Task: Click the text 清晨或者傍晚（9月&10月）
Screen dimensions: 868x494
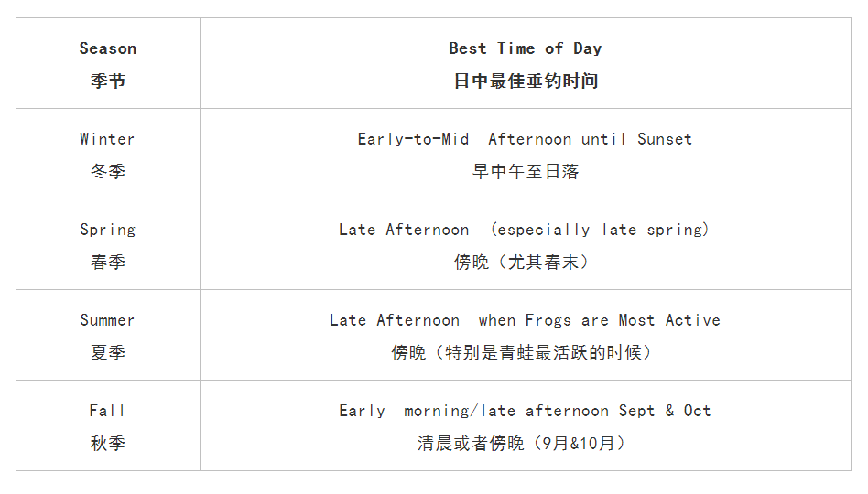Action: click(x=524, y=443)
